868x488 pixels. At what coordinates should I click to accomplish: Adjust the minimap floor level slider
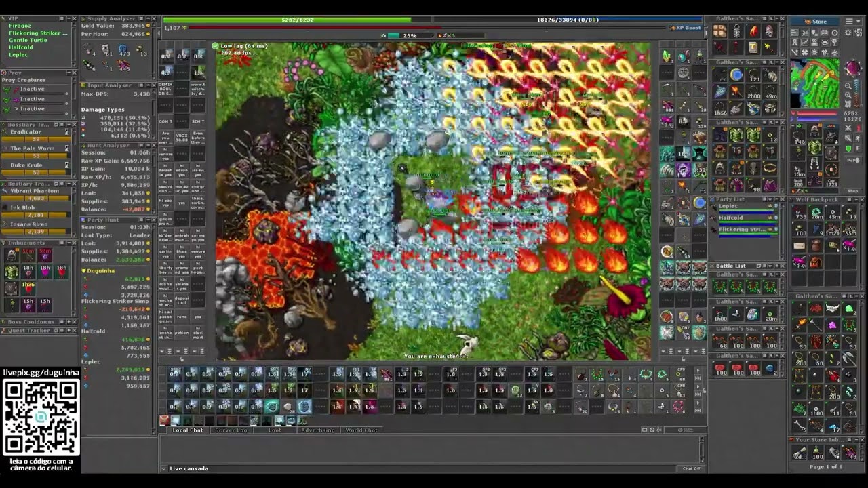856,93
